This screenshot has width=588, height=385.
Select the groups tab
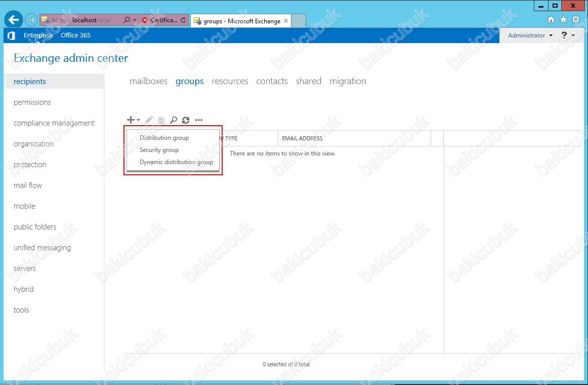190,81
